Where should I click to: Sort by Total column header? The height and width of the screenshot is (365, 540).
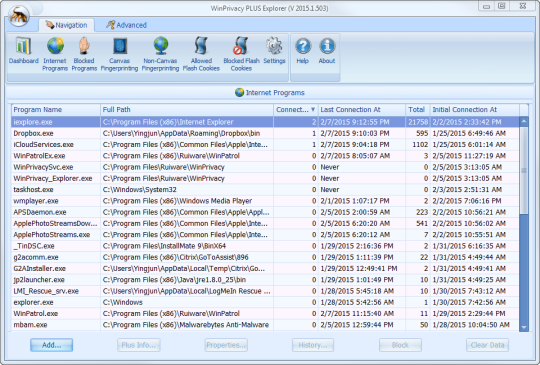click(418, 110)
